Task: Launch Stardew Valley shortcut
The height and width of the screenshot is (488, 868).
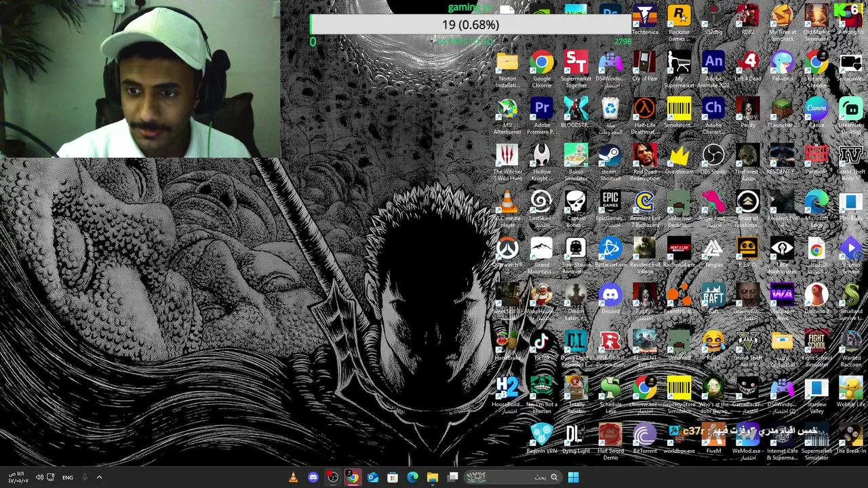Action: [x=816, y=395]
